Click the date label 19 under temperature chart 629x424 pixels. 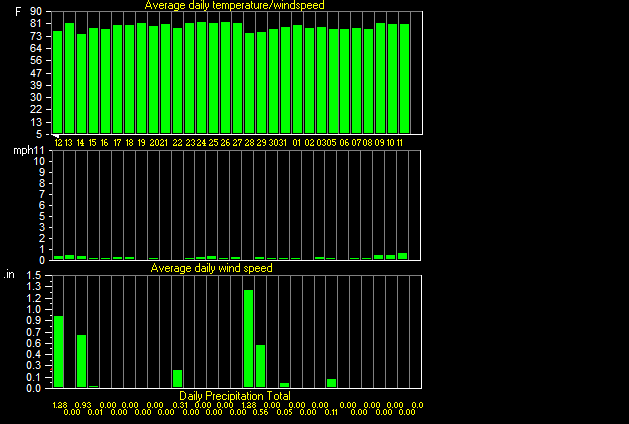tap(141, 143)
